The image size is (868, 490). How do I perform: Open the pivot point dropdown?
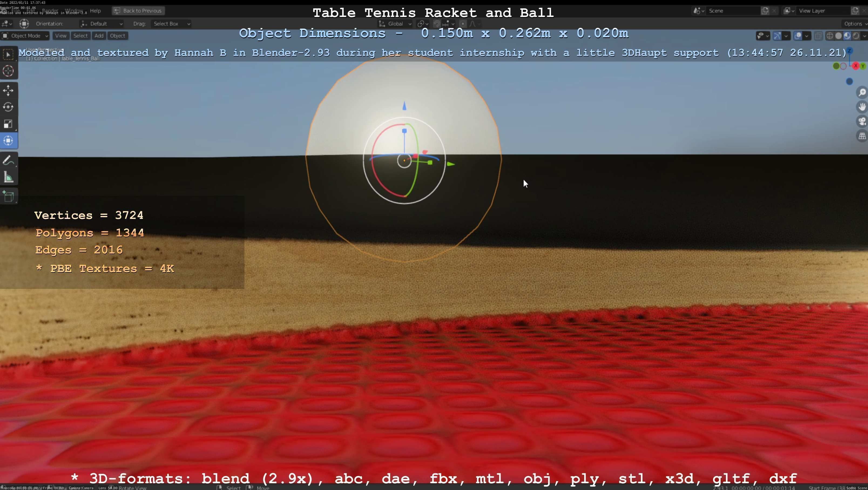[x=423, y=23]
